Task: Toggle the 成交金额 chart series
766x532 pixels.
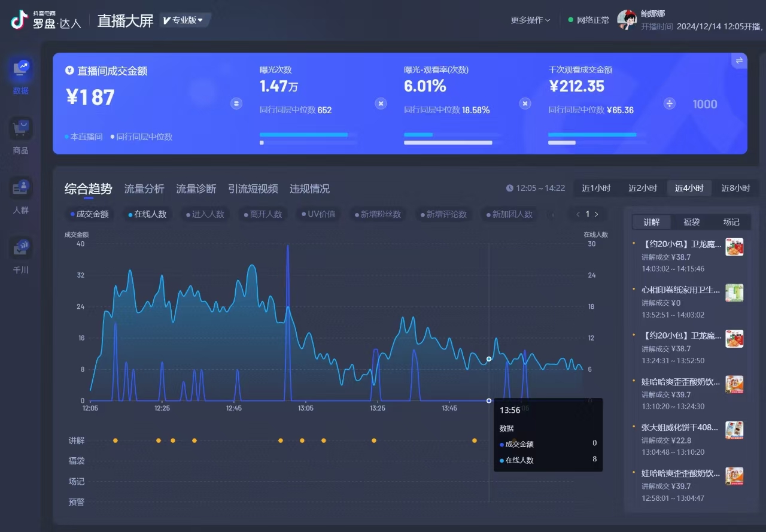Action: click(x=90, y=214)
